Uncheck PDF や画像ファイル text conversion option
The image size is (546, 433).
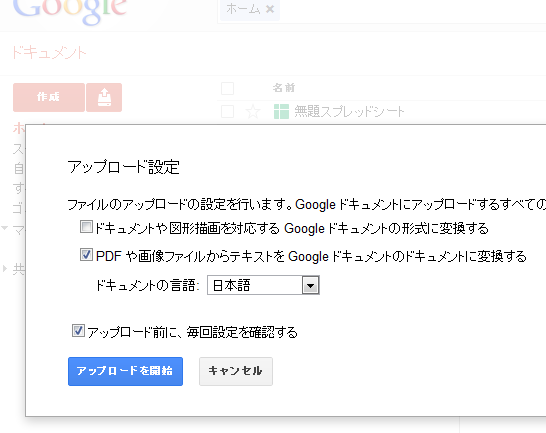pyautogui.click(x=86, y=255)
